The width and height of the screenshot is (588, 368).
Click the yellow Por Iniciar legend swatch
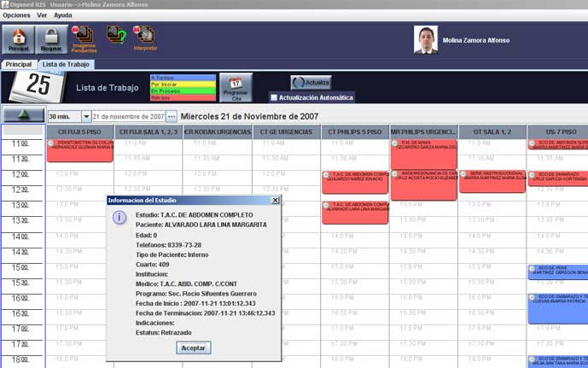point(183,85)
